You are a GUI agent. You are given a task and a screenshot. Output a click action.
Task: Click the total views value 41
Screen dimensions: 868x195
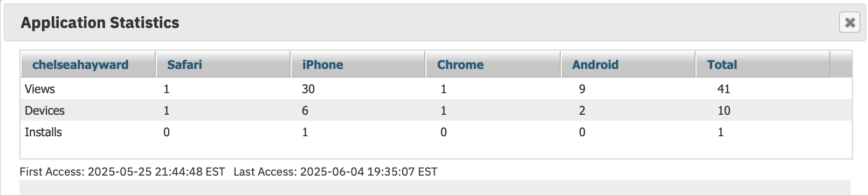point(724,89)
